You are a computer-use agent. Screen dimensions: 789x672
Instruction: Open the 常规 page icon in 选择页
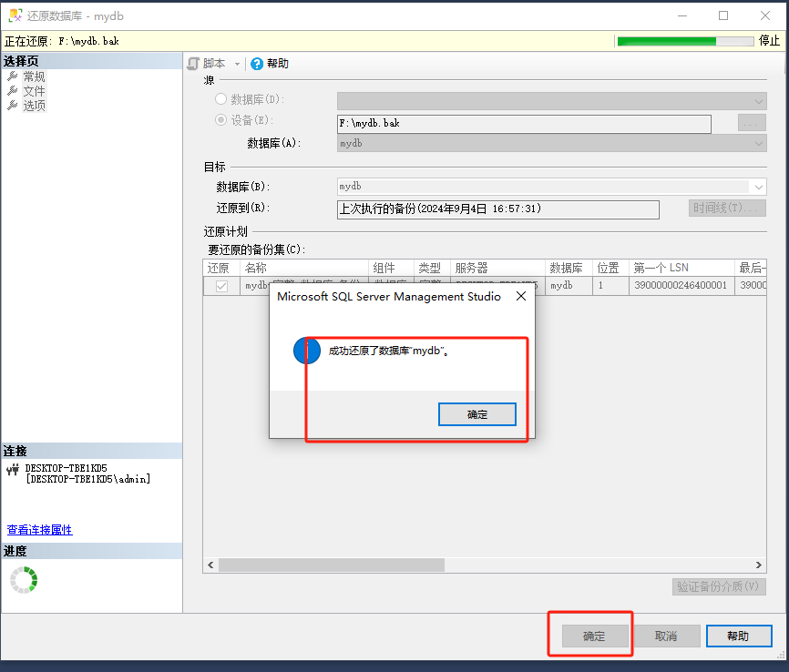[x=13, y=76]
